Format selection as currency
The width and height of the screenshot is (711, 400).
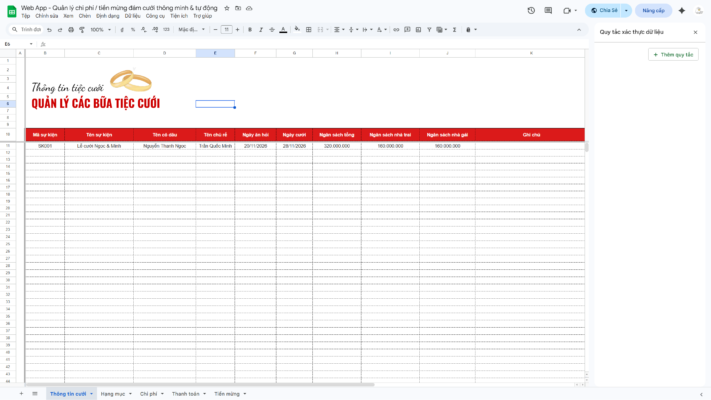[122, 29]
